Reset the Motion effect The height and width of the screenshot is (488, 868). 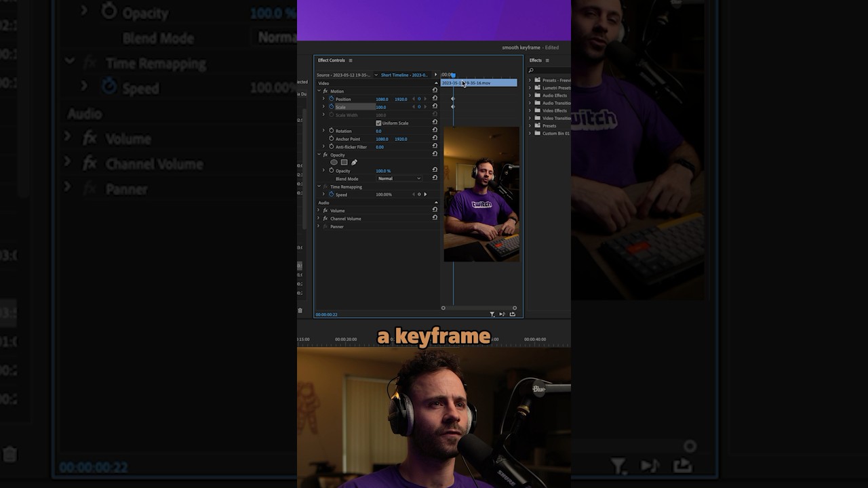point(435,90)
